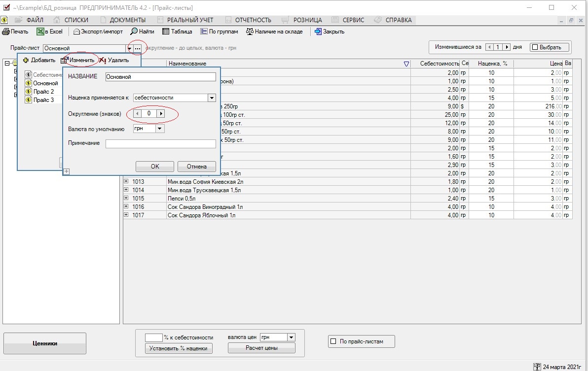The image size is (588, 371).
Task: Click the Ценники button
Action: pyautogui.click(x=45, y=343)
